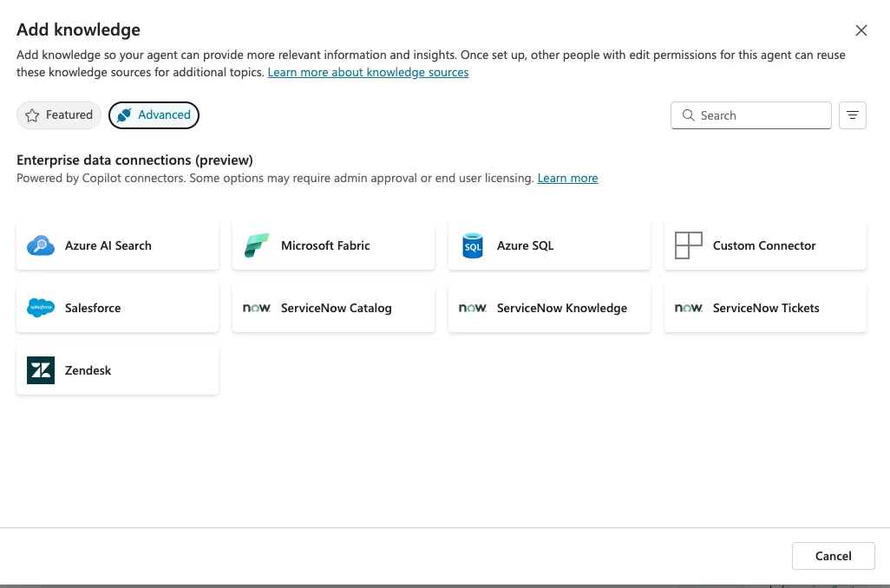Click the Azure SQL database icon

click(473, 245)
